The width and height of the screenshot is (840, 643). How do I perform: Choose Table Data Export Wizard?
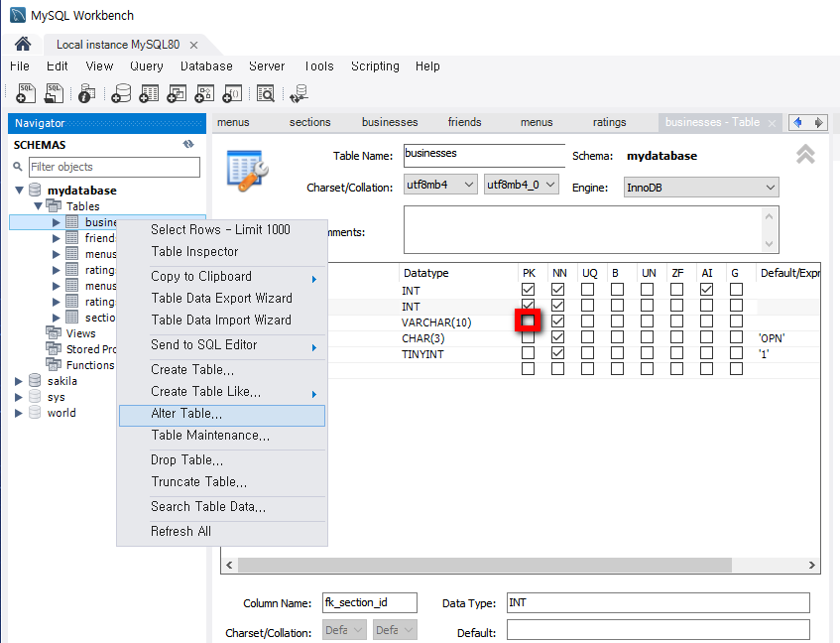pyautogui.click(x=222, y=299)
